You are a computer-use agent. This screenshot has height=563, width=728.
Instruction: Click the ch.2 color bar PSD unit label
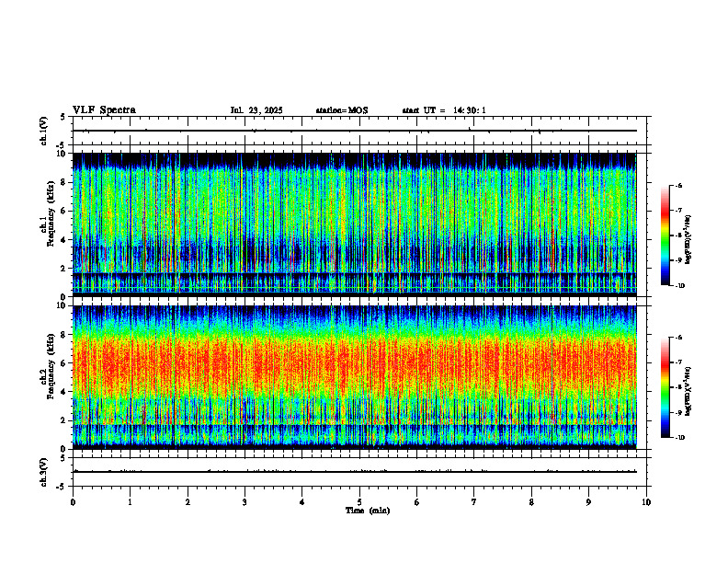(x=688, y=391)
